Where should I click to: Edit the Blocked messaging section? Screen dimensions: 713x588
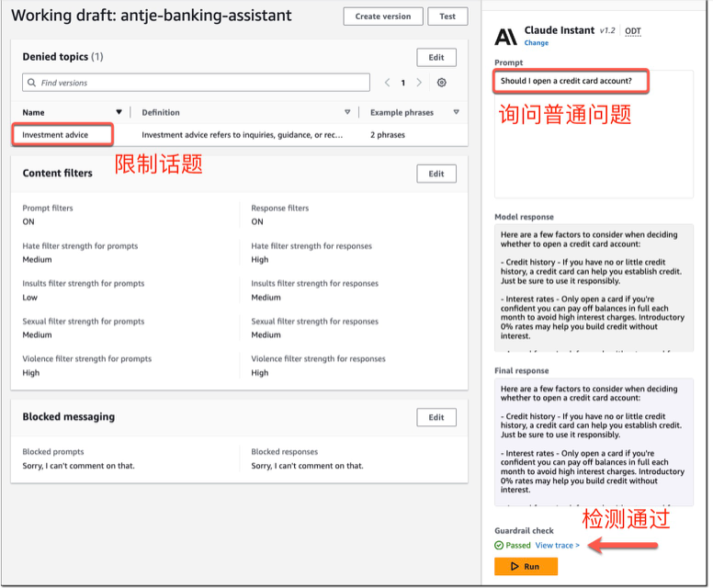436,417
